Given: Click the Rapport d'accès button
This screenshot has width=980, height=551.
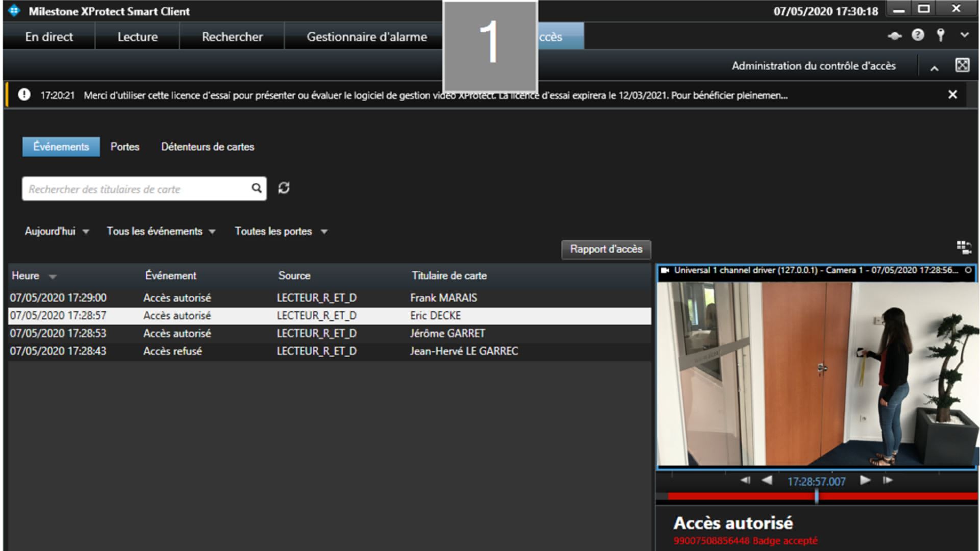Looking at the screenshot, I should tap(606, 249).
